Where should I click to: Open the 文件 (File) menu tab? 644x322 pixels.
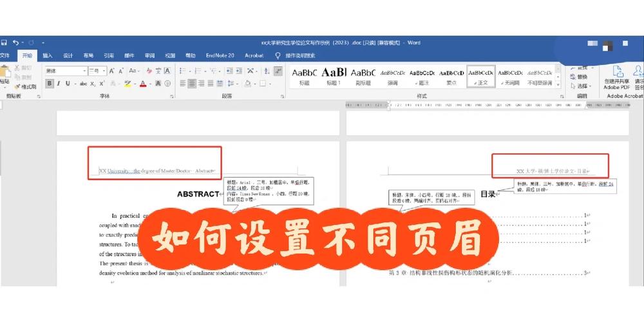5,55
